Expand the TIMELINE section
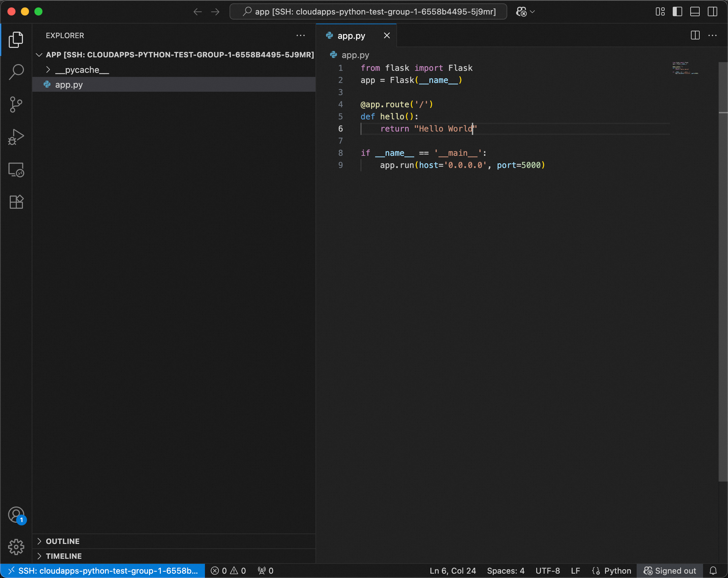This screenshot has height=578, width=728. click(63, 556)
